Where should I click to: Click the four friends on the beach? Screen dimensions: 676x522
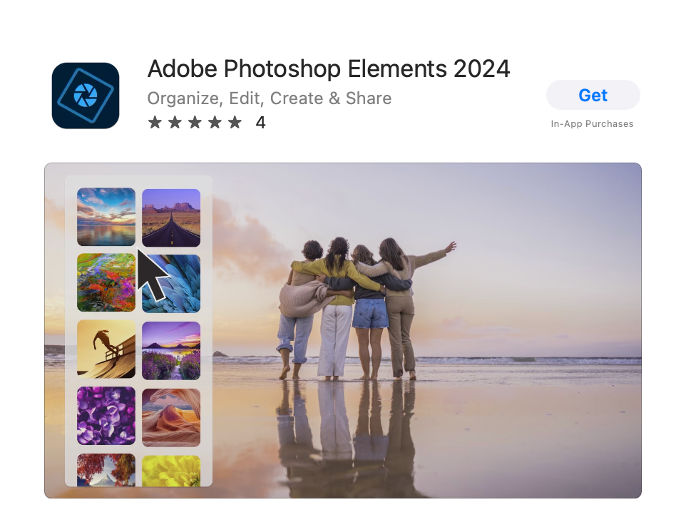tap(360, 308)
